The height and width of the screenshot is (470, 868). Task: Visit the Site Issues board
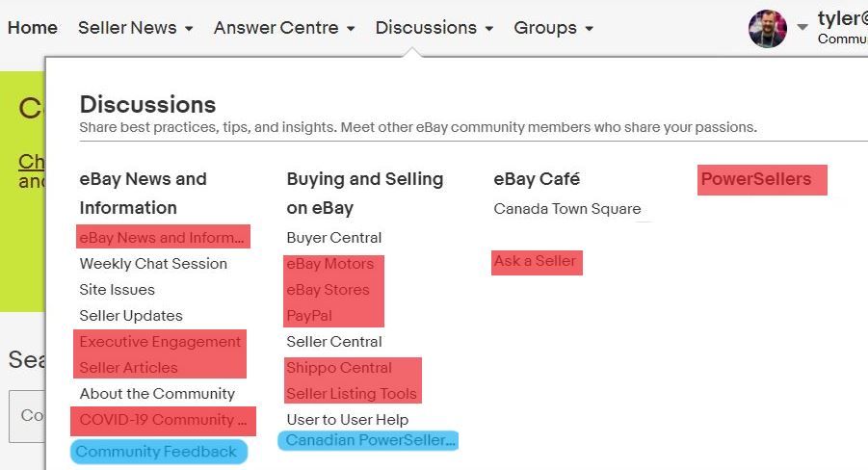pos(117,290)
